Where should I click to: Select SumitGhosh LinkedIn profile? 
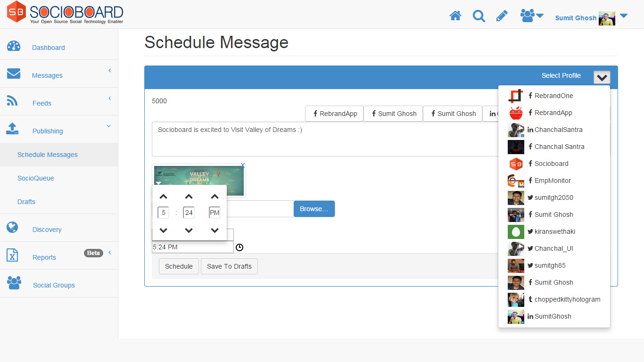[554, 316]
